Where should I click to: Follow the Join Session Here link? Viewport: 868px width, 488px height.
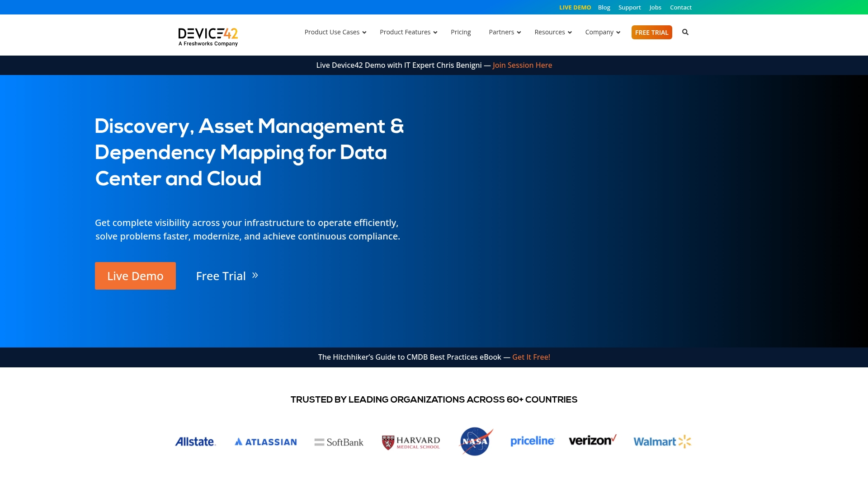[x=522, y=65]
